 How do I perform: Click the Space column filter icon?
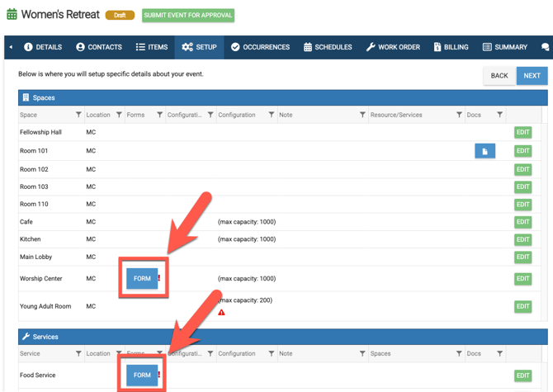point(78,115)
